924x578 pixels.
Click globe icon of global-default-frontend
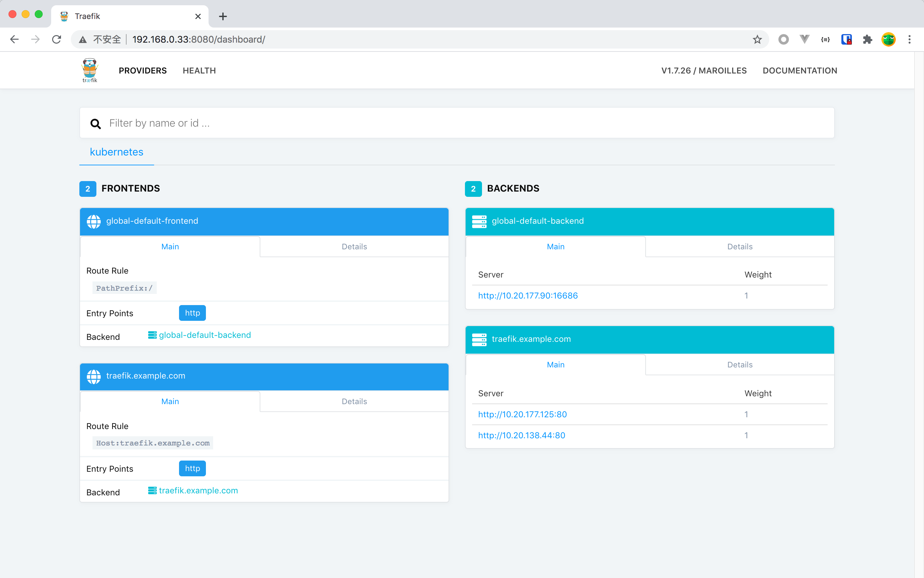tap(94, 221)
